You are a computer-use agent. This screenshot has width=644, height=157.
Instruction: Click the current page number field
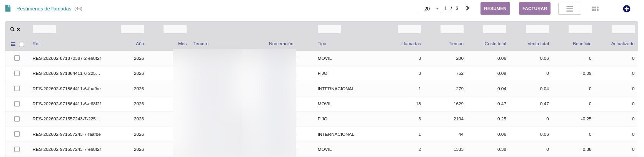click(x=445, y=8)
